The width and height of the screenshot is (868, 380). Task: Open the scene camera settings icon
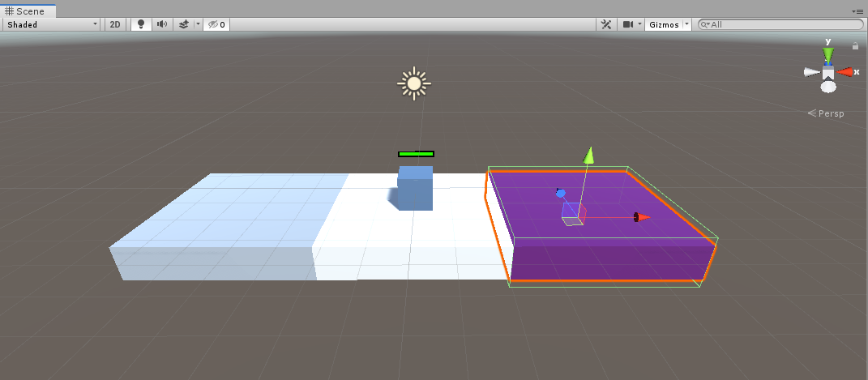[628, 24]
